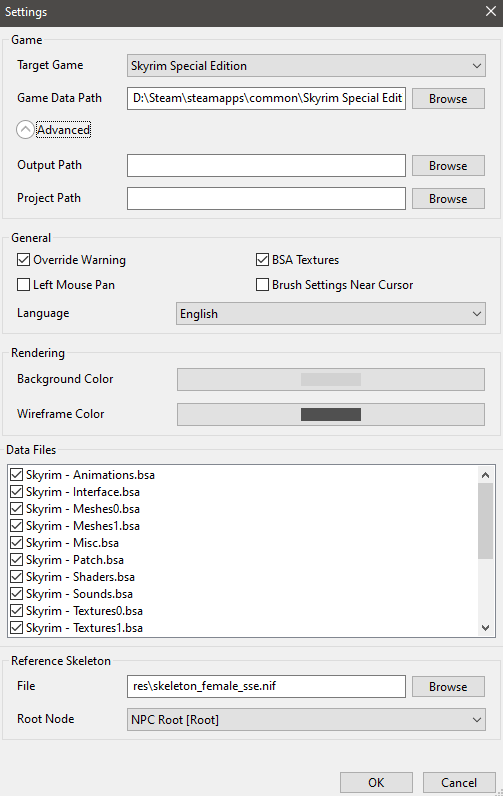This screenshot has height=796, width=503.
Task: Click the skeleton File input field
Action: coord(266,686)
